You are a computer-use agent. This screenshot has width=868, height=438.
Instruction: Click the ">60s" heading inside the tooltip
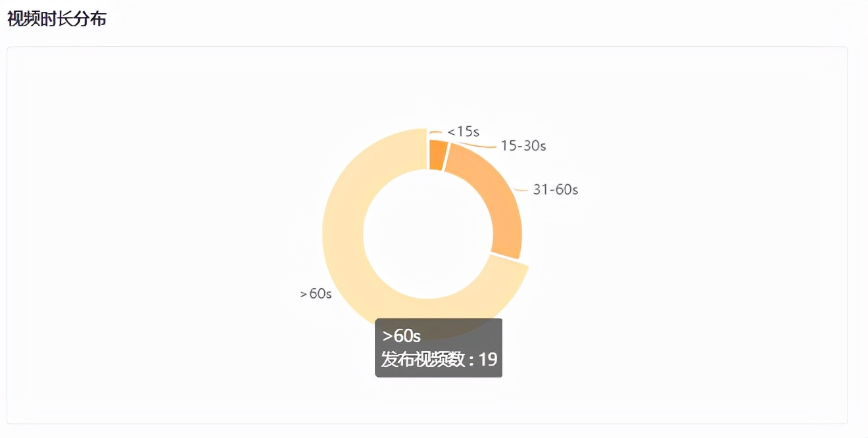coord(402,335)
